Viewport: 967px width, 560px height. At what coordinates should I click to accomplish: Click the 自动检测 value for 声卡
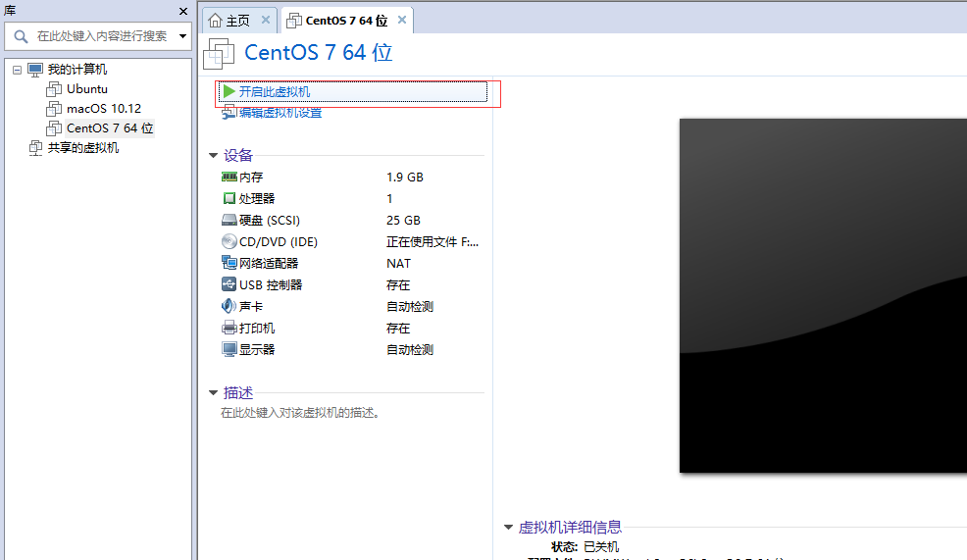click(410, 307)
